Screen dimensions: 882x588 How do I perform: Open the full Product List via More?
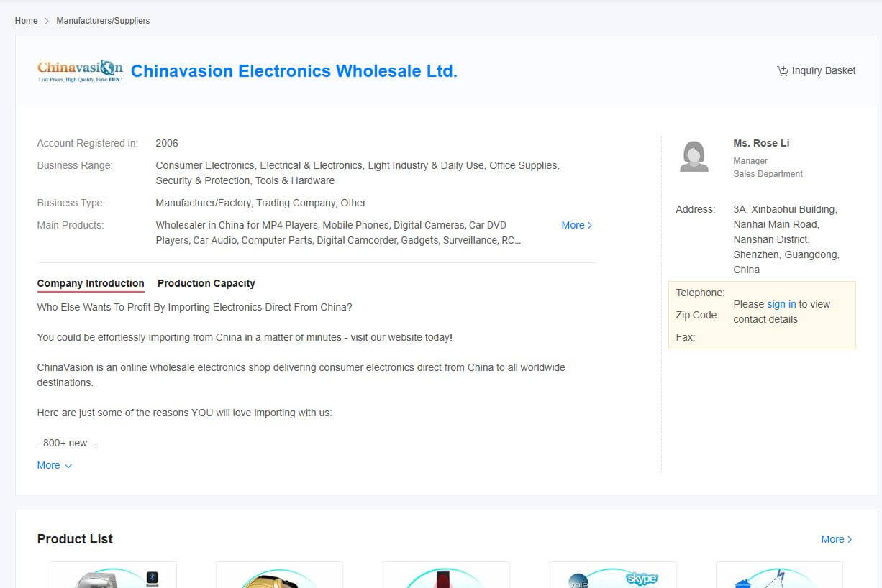pyautogui.click(x=836, y=539)
